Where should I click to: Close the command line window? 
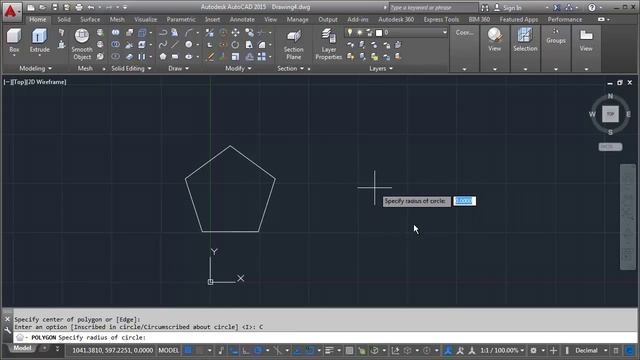click(7, 319)
